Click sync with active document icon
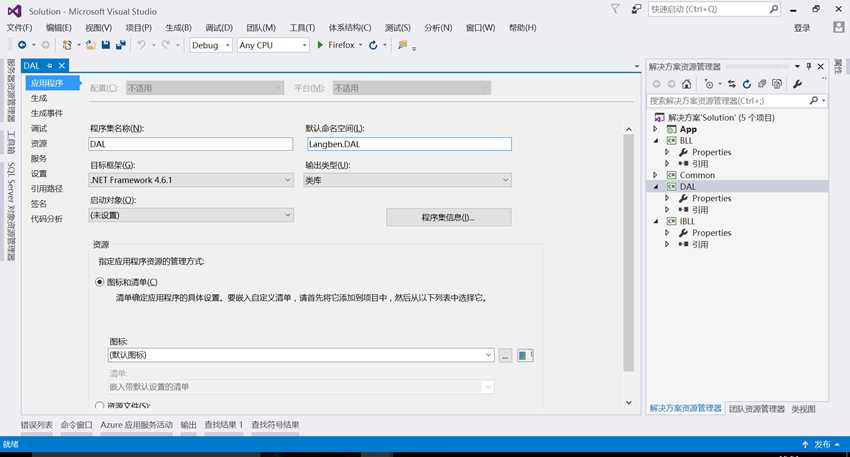Screen dimensions: 850x457 pyautogui.click(x=732, y=84)
